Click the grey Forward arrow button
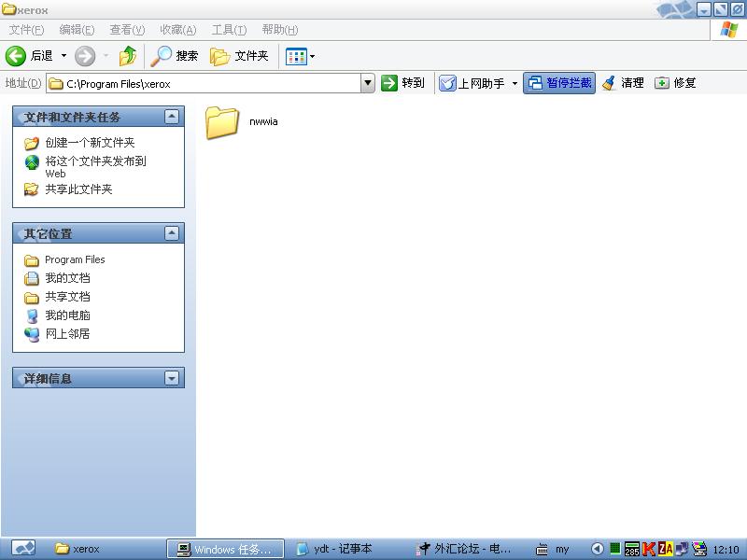This screenshot has height=560, width=747. [85, 56]
